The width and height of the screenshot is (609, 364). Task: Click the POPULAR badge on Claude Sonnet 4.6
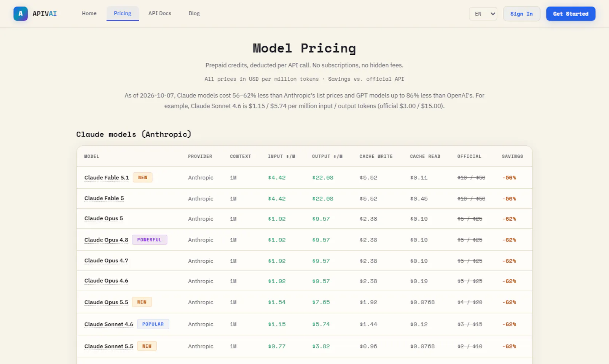153,324
